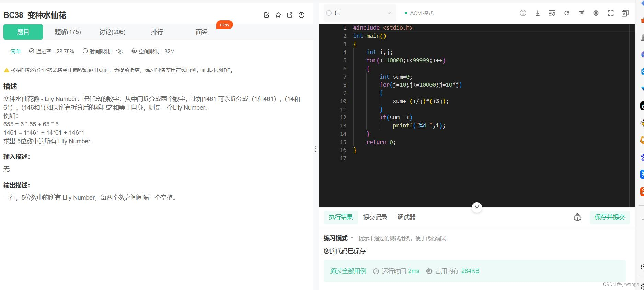
Task: Open the 讨论(206) tab
Action: (112, 32)
